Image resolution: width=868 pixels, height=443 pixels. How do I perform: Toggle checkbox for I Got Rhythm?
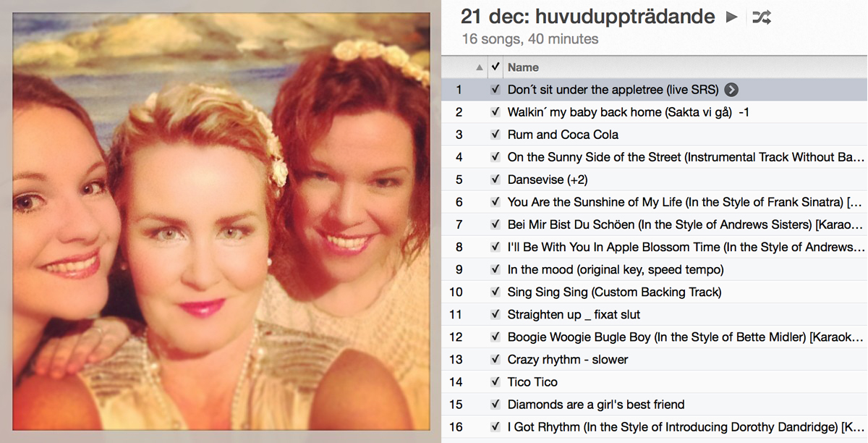pos(495,426)
